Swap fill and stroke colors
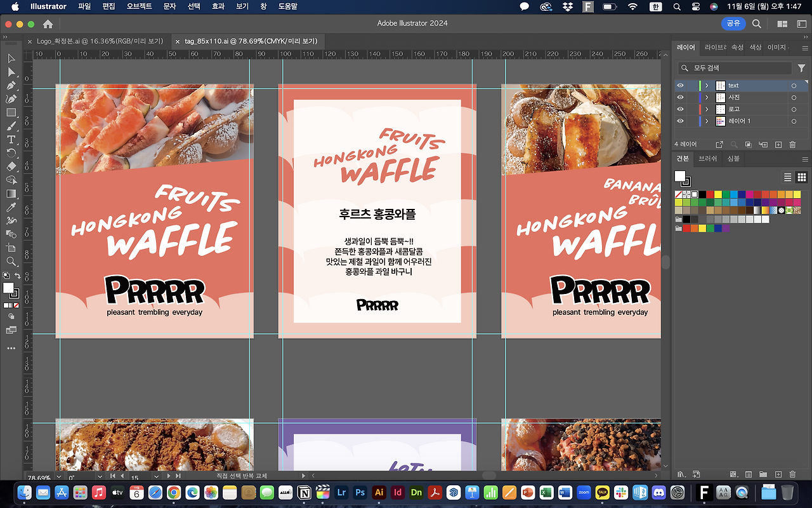Viewport: 812px width, 508px height. coord(17,276)
